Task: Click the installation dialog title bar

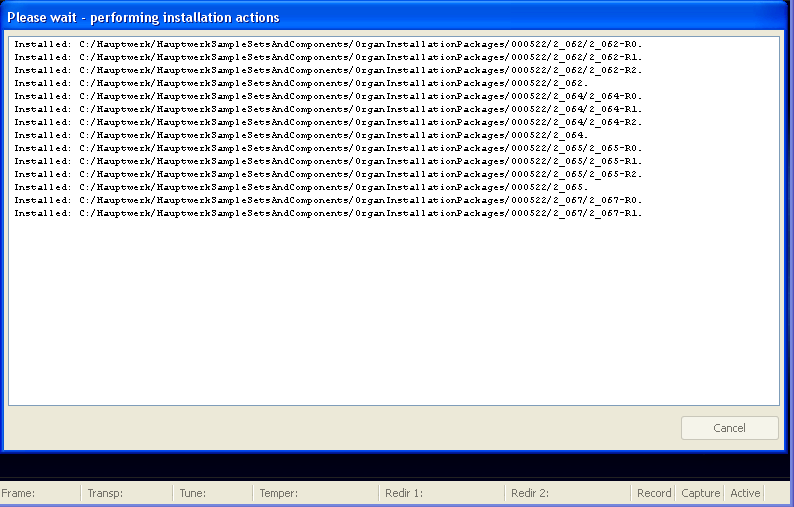Action: 394,17
